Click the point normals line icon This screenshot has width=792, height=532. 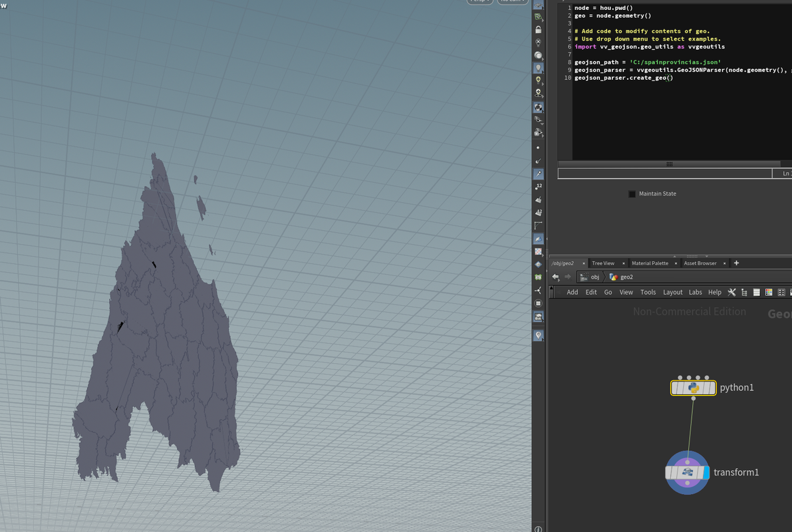point(539,161)
